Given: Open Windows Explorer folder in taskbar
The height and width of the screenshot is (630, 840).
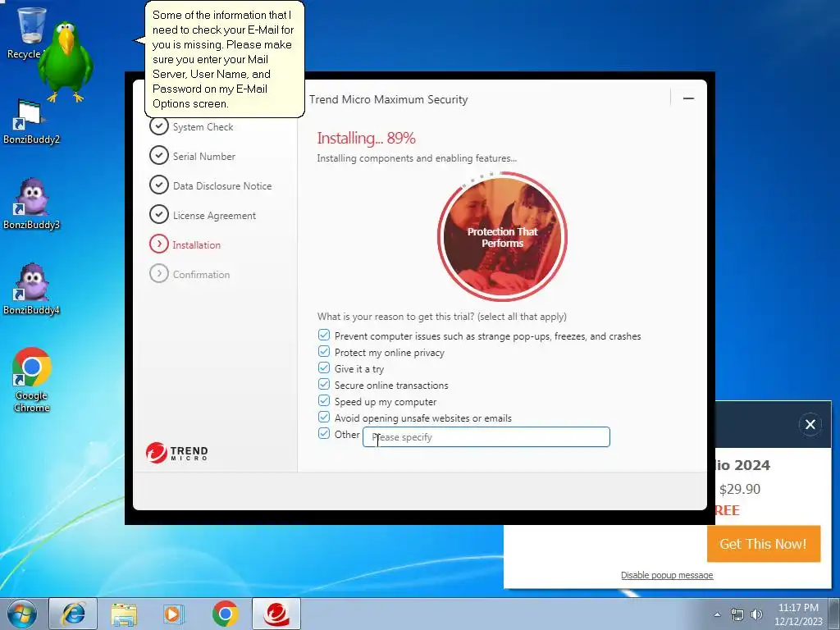Looking at the screenshot, I should [124, 614].
